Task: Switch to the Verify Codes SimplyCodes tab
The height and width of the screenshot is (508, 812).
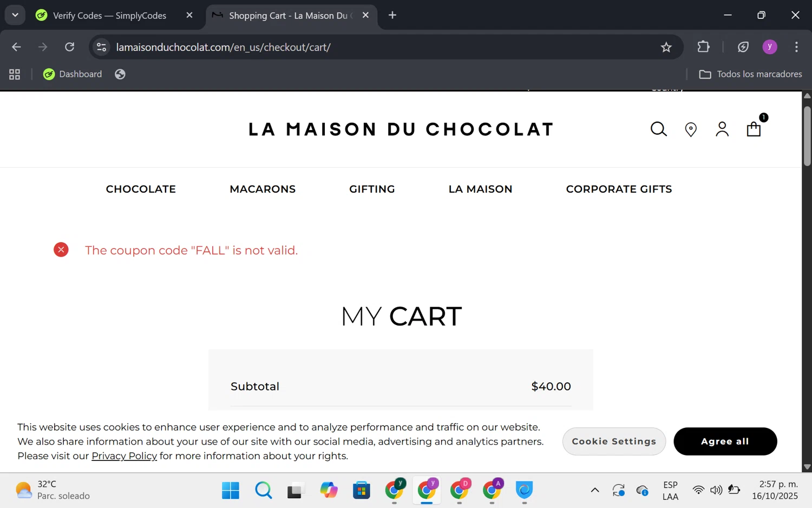Action: (109, 15)
